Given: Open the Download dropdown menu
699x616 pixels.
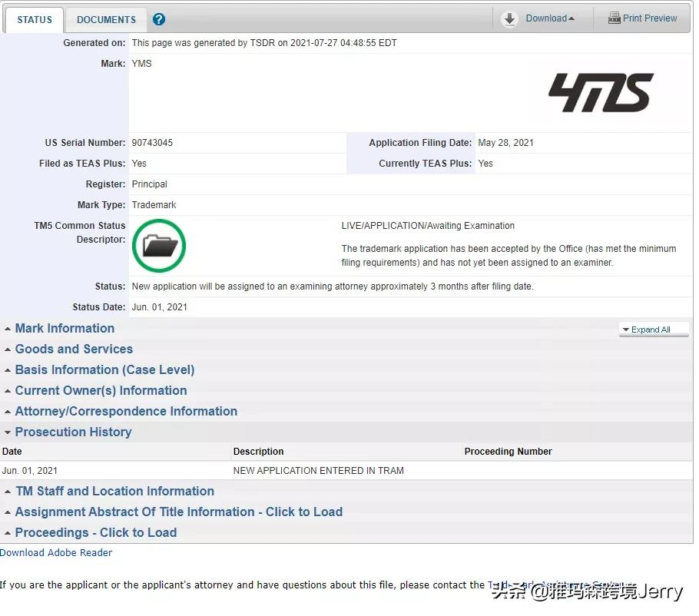Looking at the screenshot, I should click(550, 18).
